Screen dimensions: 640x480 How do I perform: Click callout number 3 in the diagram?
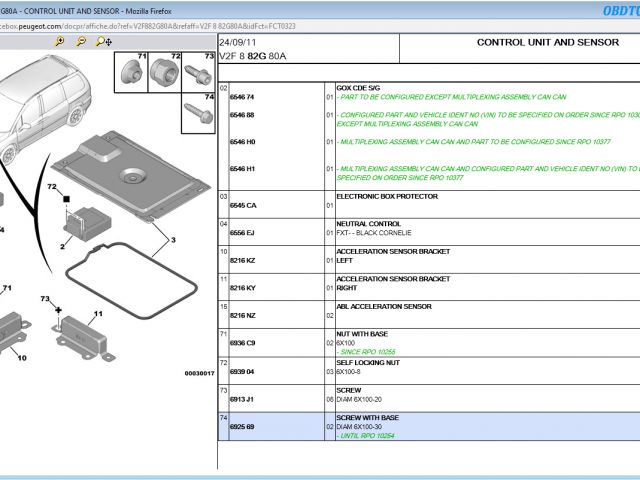pos(172,240)
